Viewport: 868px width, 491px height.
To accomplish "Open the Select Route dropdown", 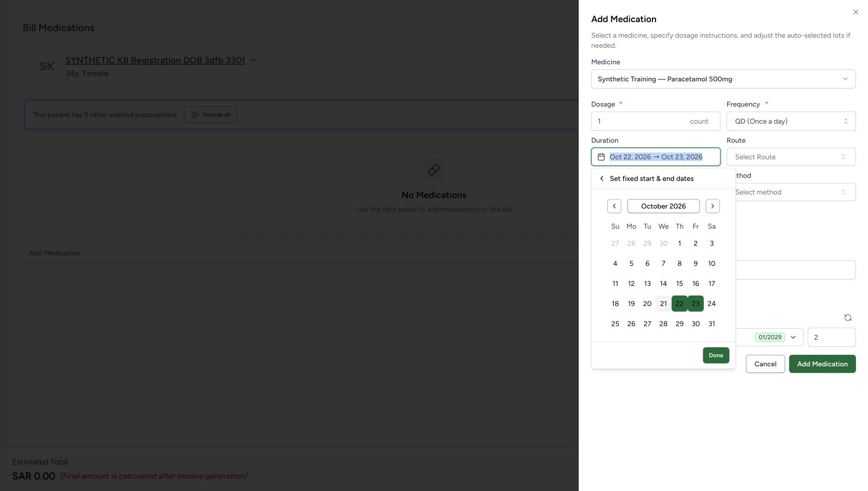I will tap(791, 157).
